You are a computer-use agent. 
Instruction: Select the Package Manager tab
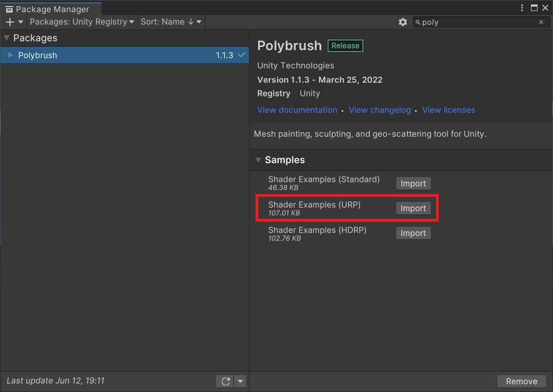point(51,9)
